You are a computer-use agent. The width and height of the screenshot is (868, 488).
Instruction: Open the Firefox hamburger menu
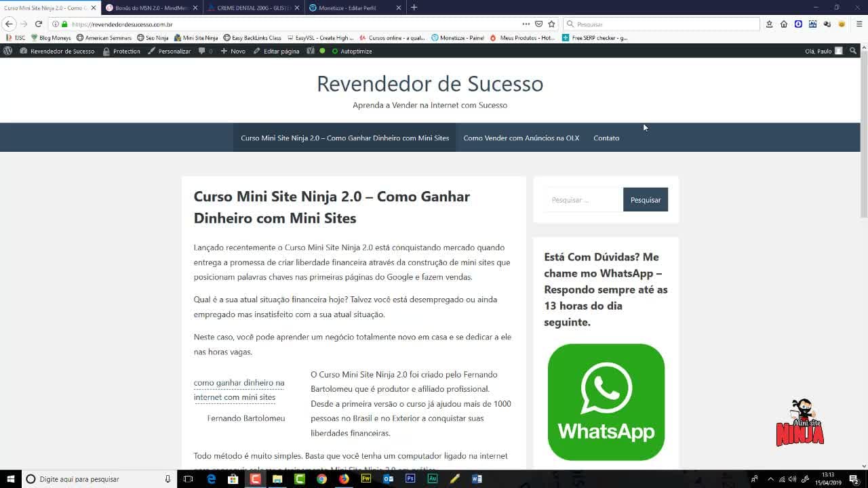click(859, 24)
